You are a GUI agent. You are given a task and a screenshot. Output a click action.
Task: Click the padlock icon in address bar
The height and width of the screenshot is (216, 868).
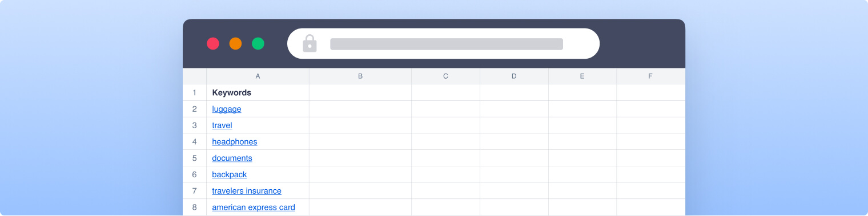310,43
